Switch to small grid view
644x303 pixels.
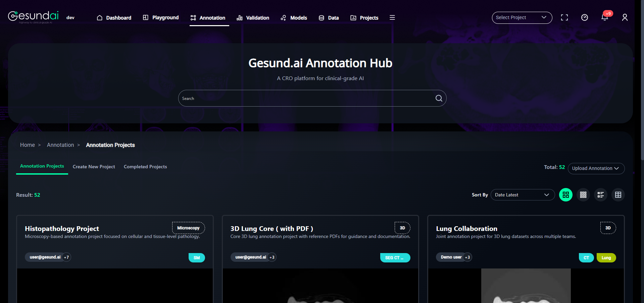coord(583,195)
